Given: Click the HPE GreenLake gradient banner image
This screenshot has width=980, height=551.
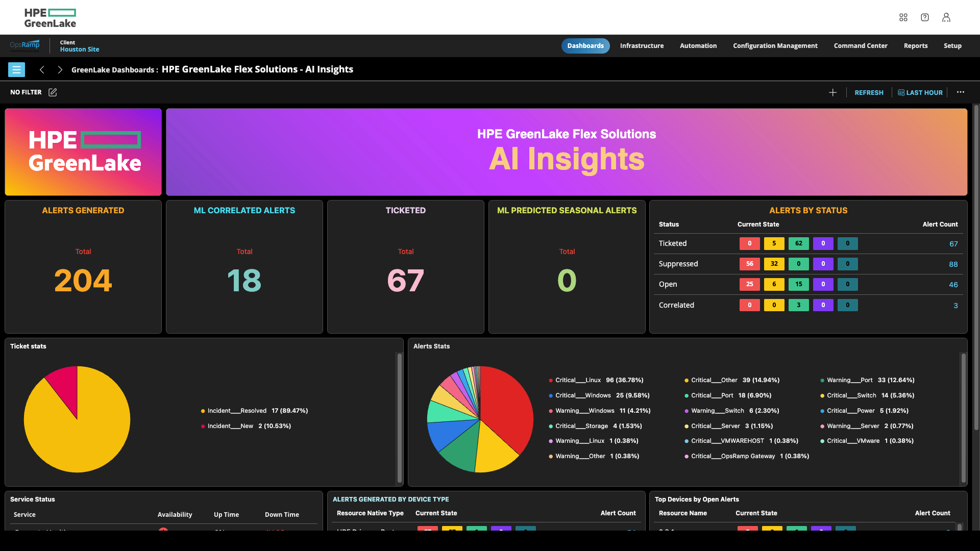Looking at the screenshot, I should point(83,152).
